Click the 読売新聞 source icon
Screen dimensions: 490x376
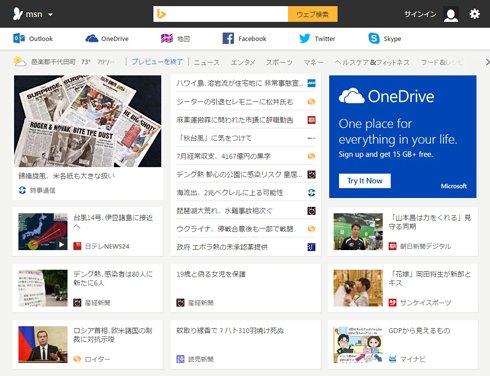click(180, 359)
